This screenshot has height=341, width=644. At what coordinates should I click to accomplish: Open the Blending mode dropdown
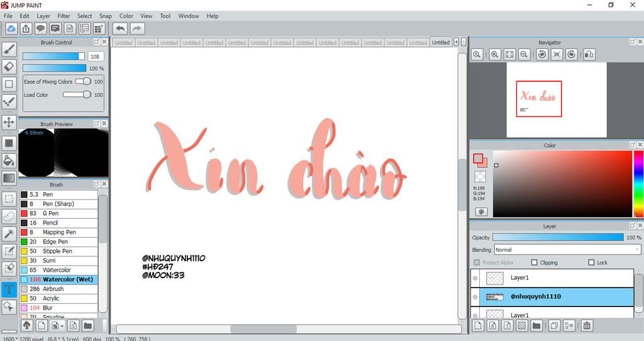coord(568,250)
